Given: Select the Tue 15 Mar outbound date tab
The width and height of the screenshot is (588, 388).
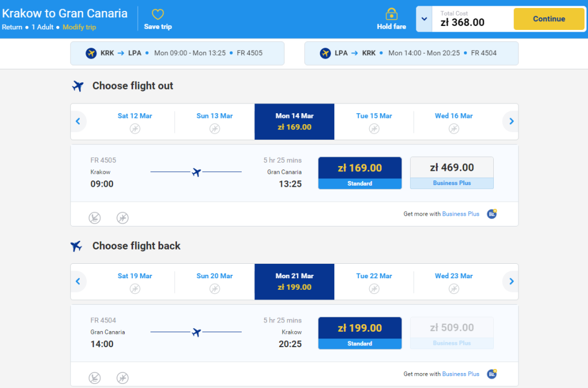Looking at the screenshot, I should click(374, 122).
